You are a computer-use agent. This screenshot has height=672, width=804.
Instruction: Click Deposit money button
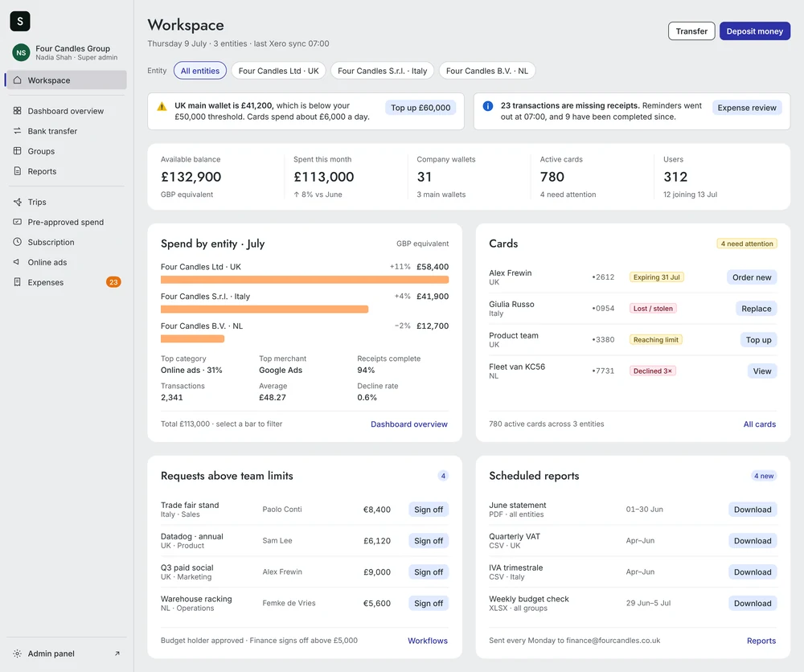pyautogui.click(x=755, y=31)
